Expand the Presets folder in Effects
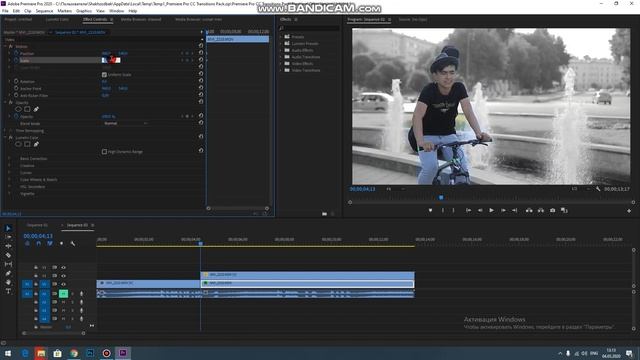640x360 pixels. coord(281,37)
